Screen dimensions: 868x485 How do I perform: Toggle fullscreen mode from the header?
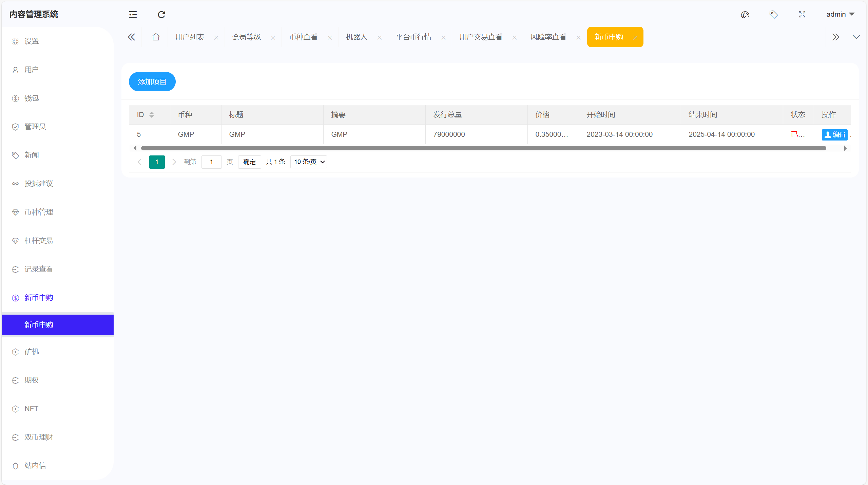coord(802,14)
